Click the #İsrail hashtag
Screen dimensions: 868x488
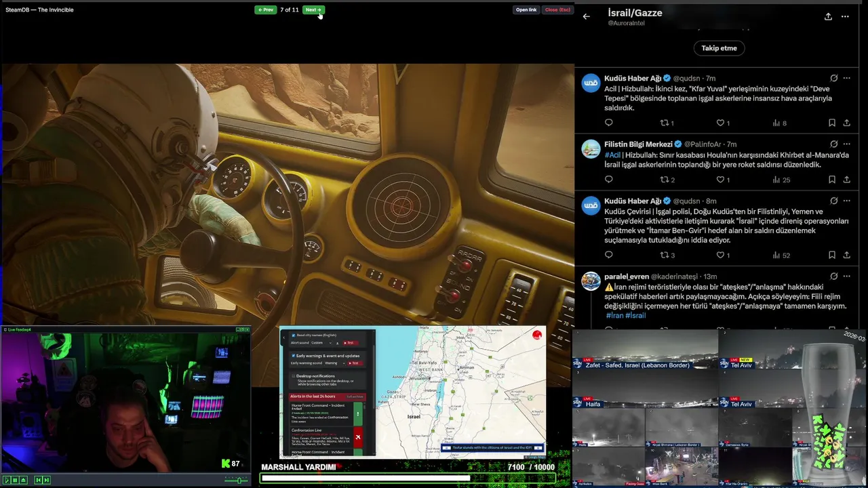click(x=635, y=316)
